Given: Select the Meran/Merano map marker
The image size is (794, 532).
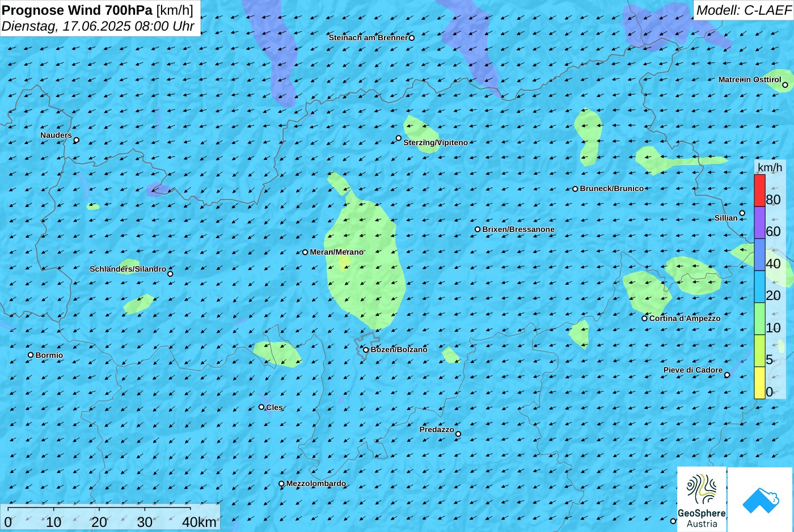Looking at the screenshot, I should click(305, 252).
